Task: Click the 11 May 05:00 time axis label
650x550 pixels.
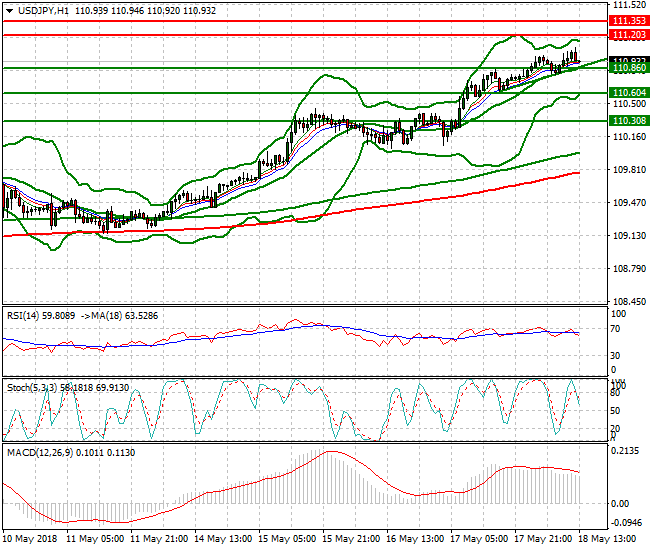Action: pos(95,539)
